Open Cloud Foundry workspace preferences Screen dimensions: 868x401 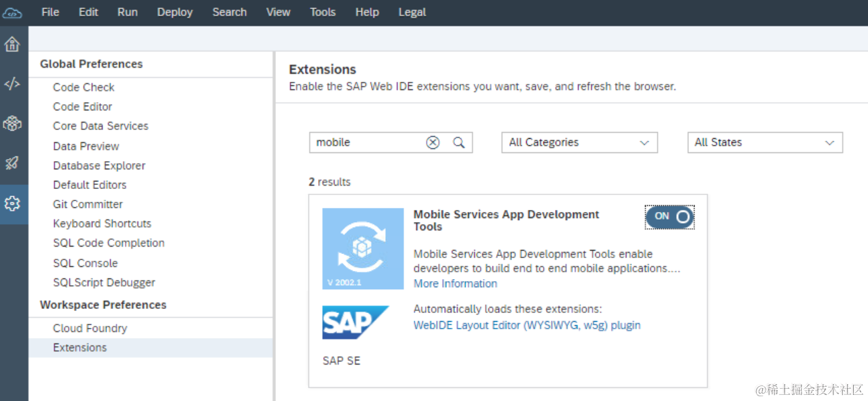coord(90,329)
